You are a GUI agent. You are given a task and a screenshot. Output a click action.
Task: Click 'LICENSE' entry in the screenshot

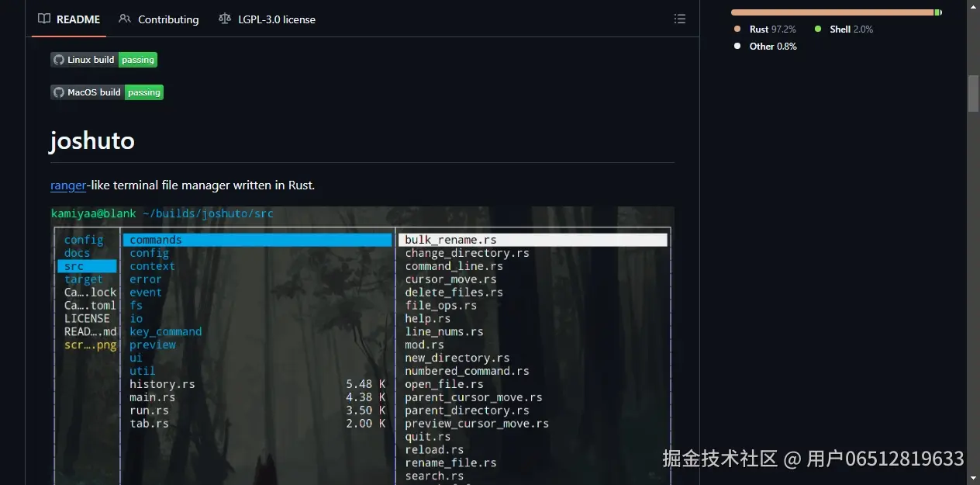coord(87,318)
